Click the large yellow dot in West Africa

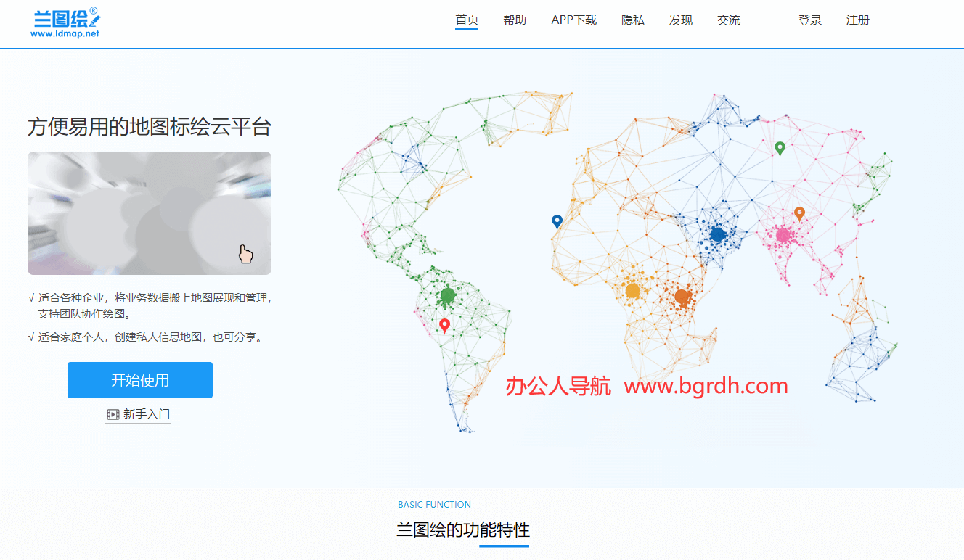tap(632, 291)
